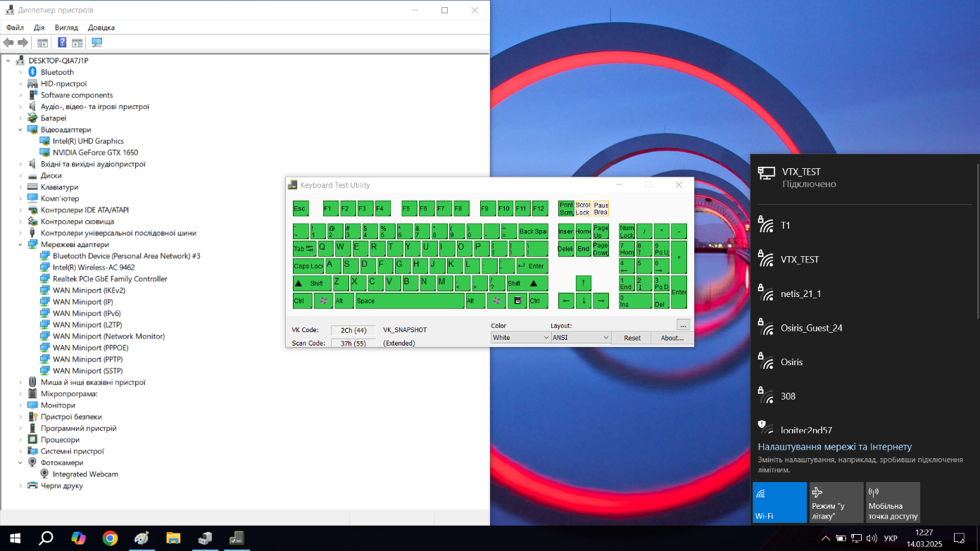980x551 pixels.
Task: Open the Color dropdown set to White
Action: (521, 338)
